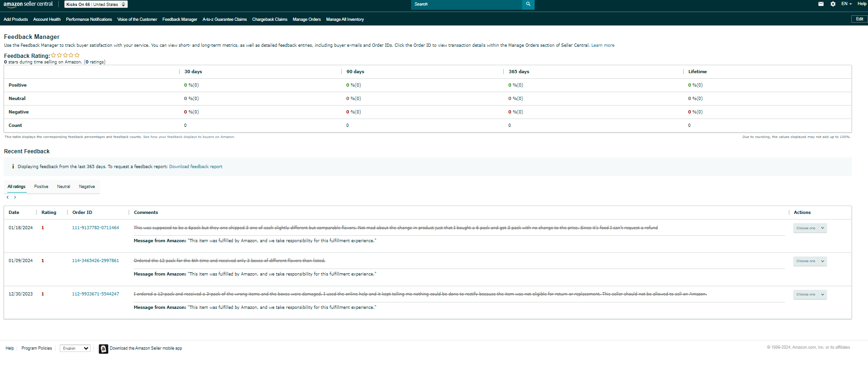Click the info icon beside Displaying feedback
868x389 pixels.
[13, 167]
